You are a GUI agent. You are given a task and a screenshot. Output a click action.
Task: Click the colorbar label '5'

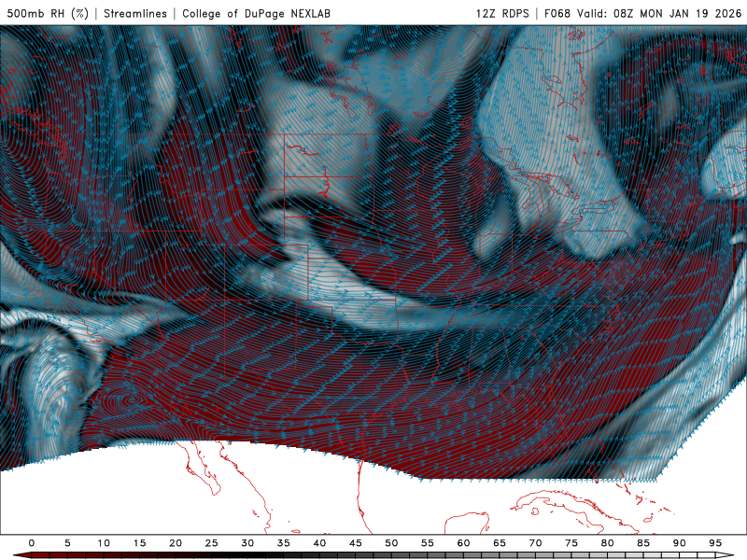(x=67, y=543)
